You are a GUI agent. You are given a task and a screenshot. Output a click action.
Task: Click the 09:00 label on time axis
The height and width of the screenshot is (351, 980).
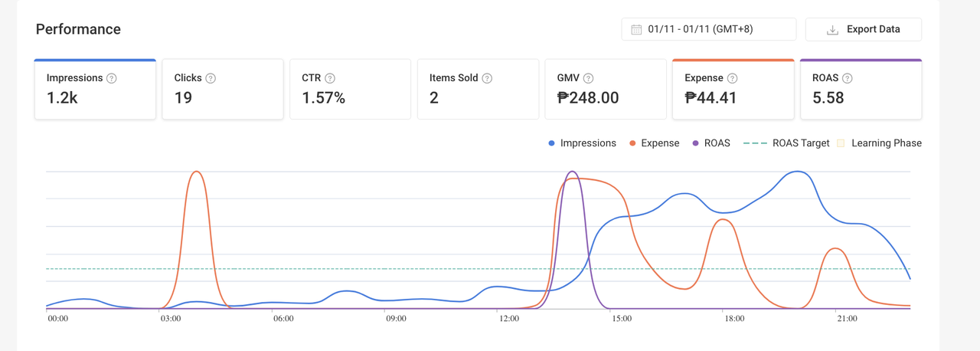tap(396, 318)
